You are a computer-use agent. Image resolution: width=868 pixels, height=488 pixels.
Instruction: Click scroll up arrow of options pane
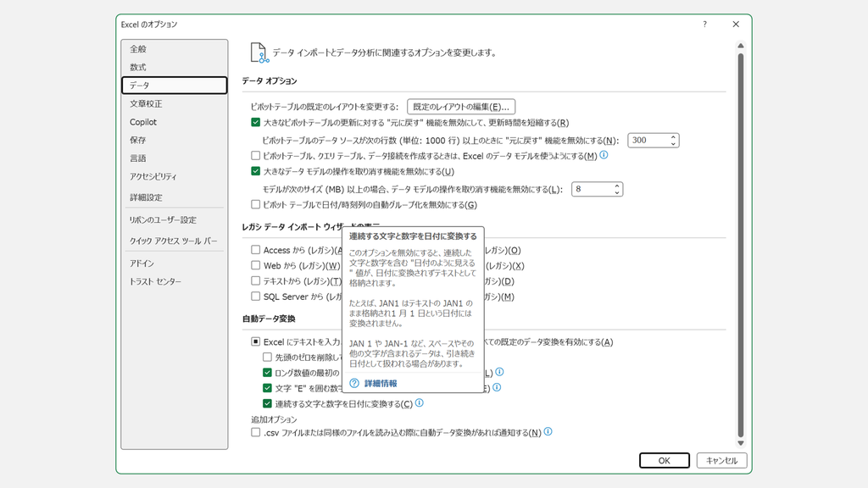[741, 46]
